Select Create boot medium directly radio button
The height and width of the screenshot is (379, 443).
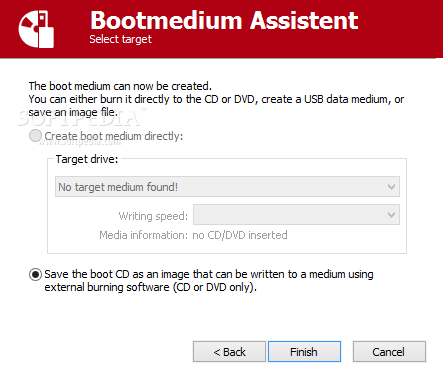(35, 136)
